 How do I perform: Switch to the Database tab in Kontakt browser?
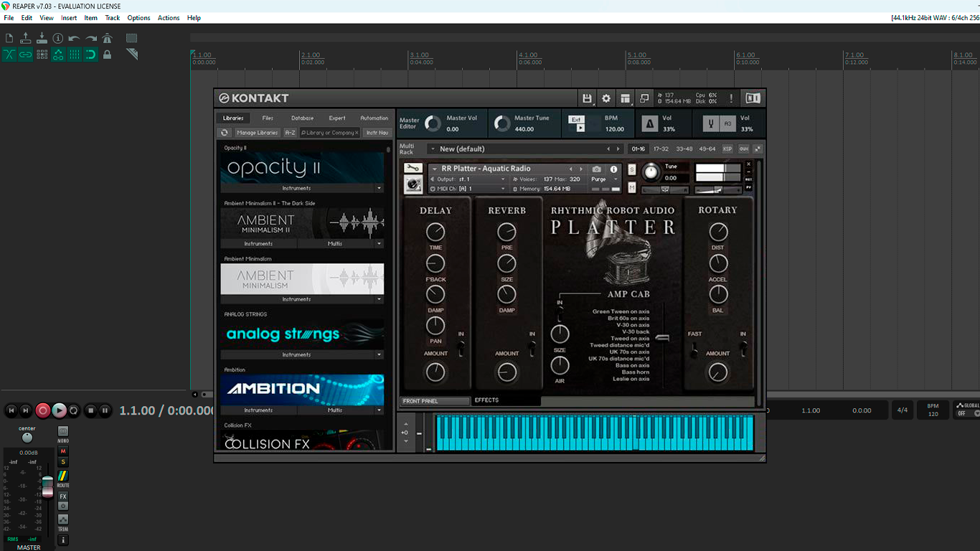(302, 118)
